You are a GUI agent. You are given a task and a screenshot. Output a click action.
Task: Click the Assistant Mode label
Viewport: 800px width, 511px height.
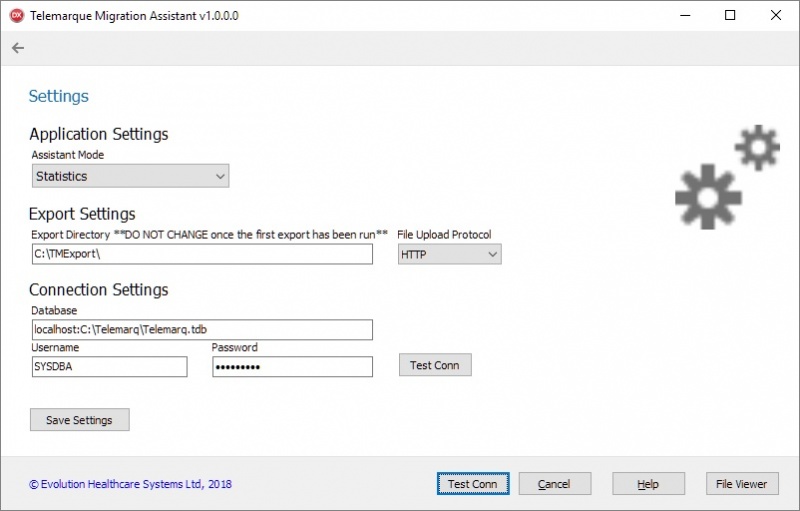[68, 155]
